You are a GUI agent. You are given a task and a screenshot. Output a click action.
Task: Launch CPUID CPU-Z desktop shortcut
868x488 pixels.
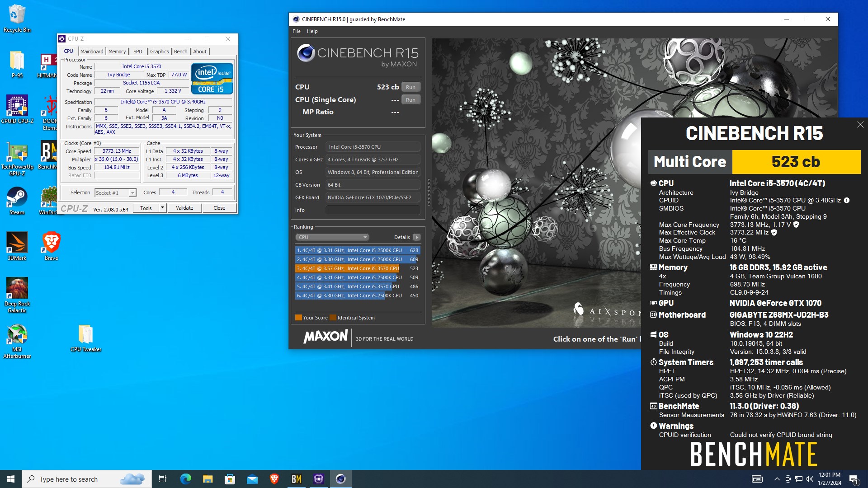[x=17, y=109]
